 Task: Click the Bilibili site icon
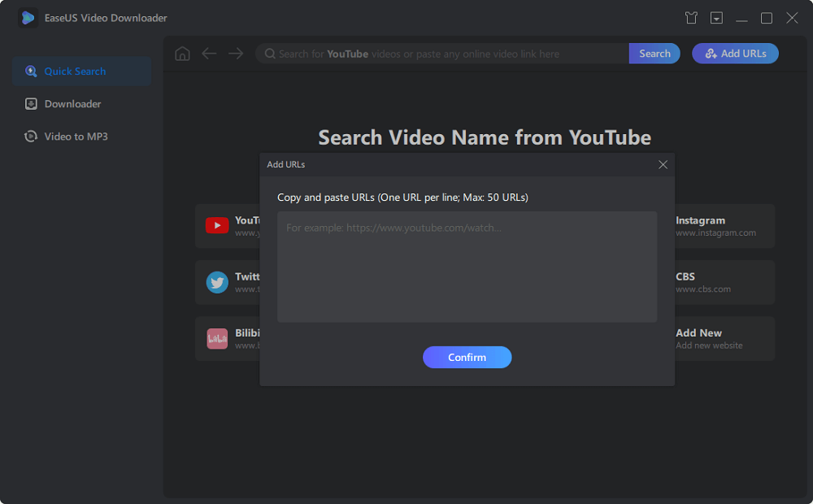point(217,339)
